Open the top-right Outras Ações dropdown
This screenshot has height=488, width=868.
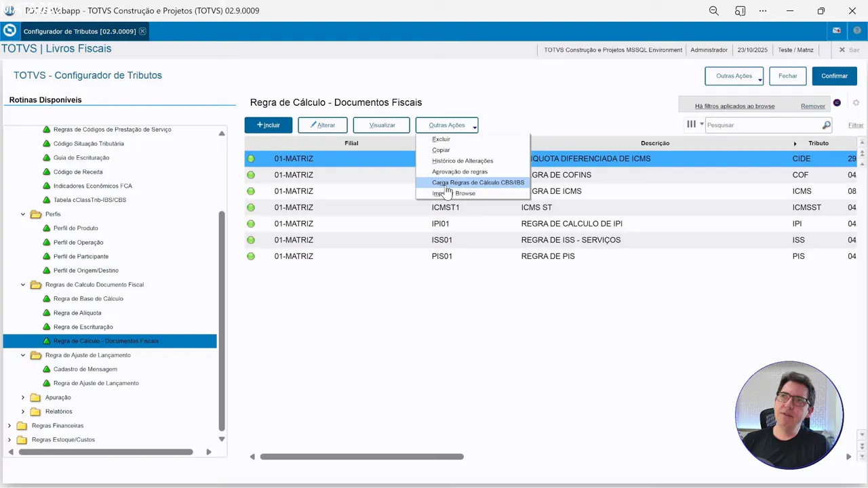pyautogui.click(x=734, y=76)
